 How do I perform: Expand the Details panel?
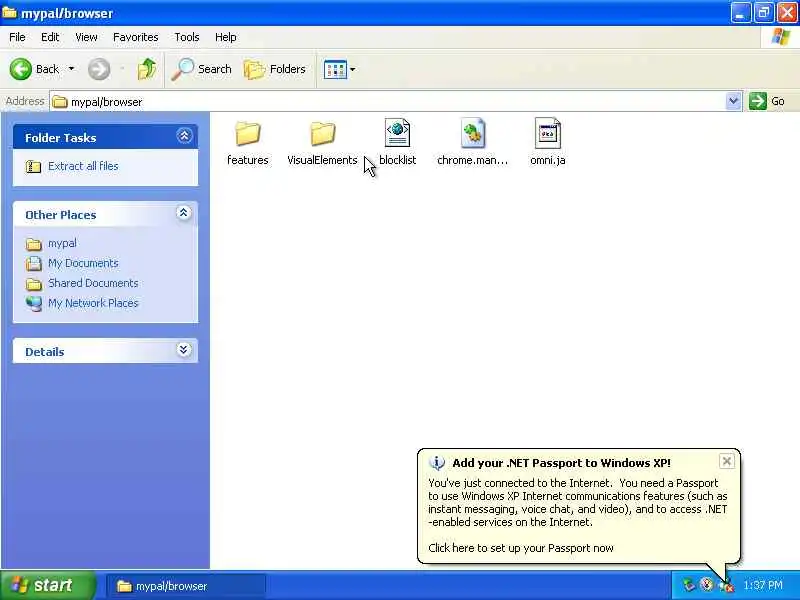click(x=184, y=350)
